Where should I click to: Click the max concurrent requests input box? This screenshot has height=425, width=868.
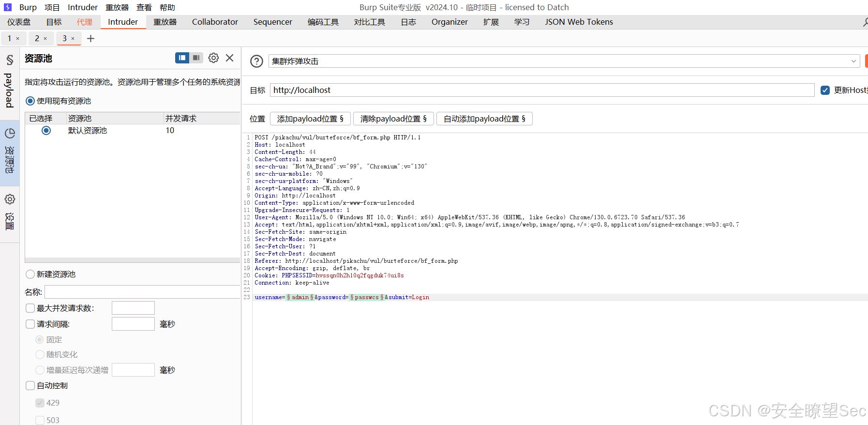point(133,308)
